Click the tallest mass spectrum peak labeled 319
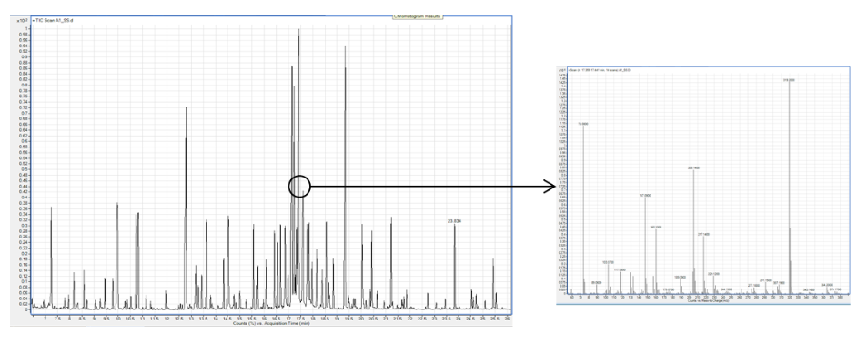The width and height of the screenshot is (868, 345). (790, 188)
